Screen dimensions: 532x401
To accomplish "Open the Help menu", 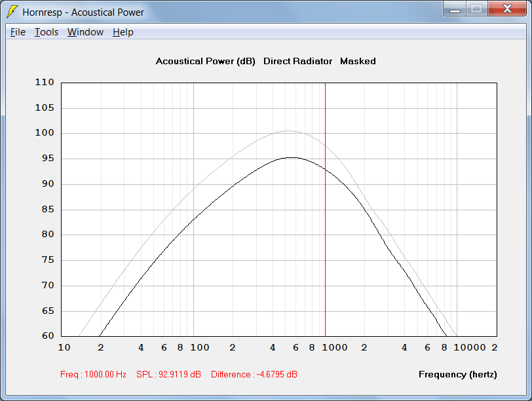I will coord(123,32).
